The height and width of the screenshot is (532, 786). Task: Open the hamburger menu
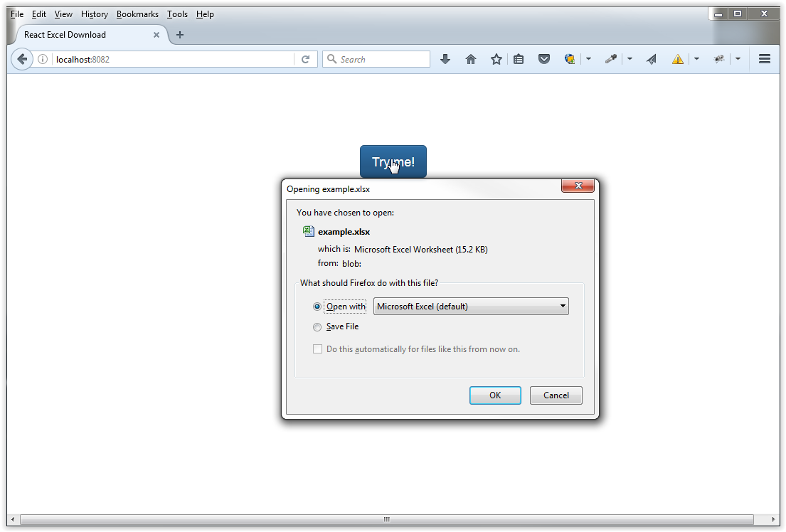(765, 59)
